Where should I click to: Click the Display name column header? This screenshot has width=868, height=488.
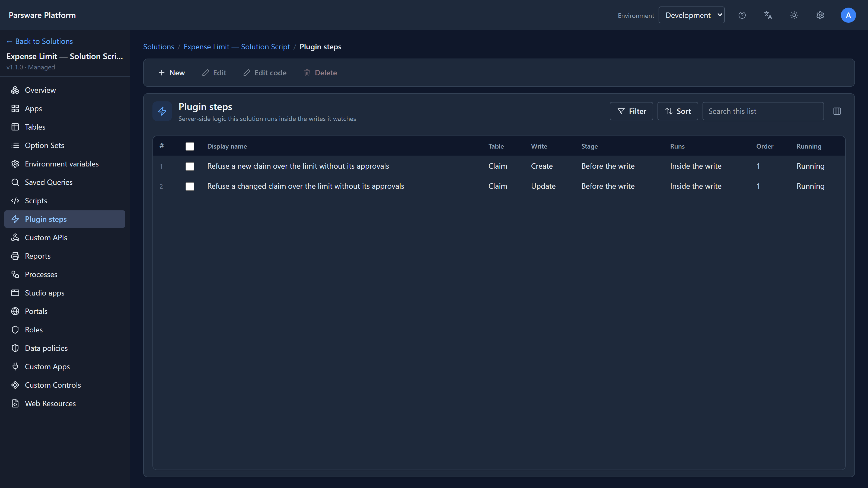coord(227,146)
